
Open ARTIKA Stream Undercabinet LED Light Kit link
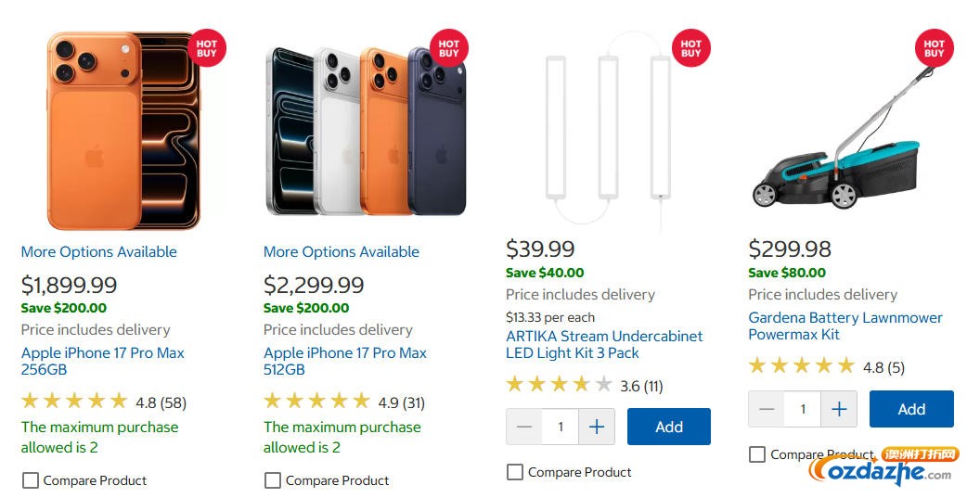(x=604, y=344)
